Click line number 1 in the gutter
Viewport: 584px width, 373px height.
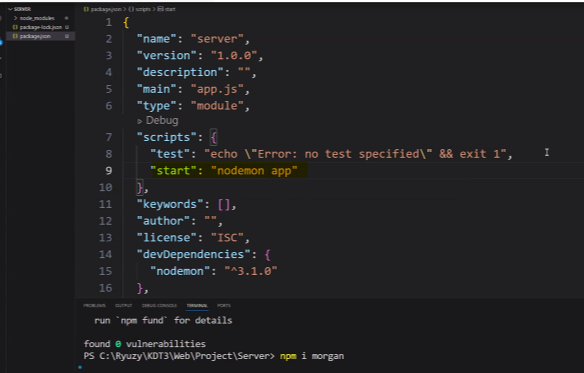point(108,22)
